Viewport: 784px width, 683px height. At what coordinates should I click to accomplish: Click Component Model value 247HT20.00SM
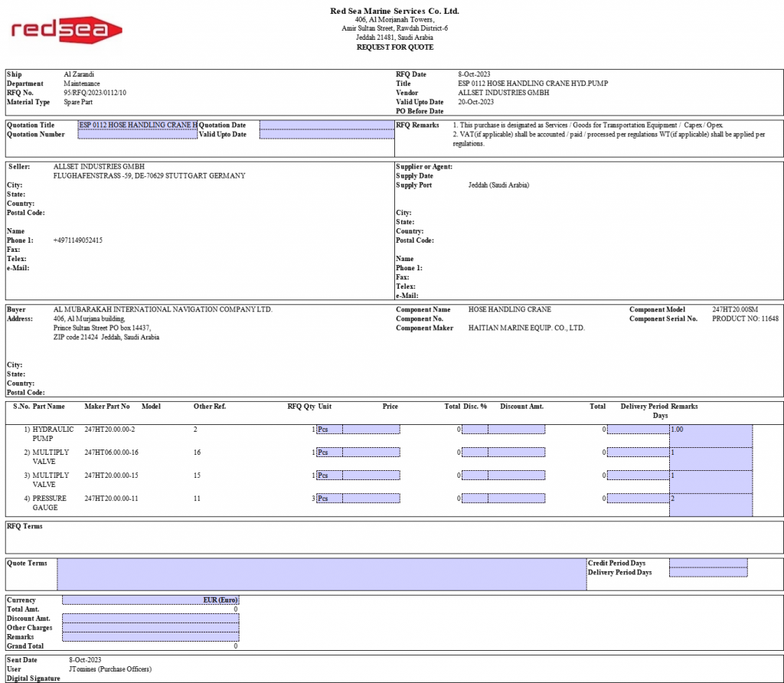[x=735, y=309]
